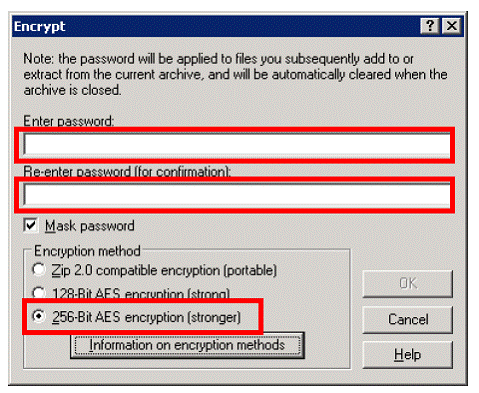Close the Encrypt dialog with X
Screen dimensions: 479x393
click(451, 26)
